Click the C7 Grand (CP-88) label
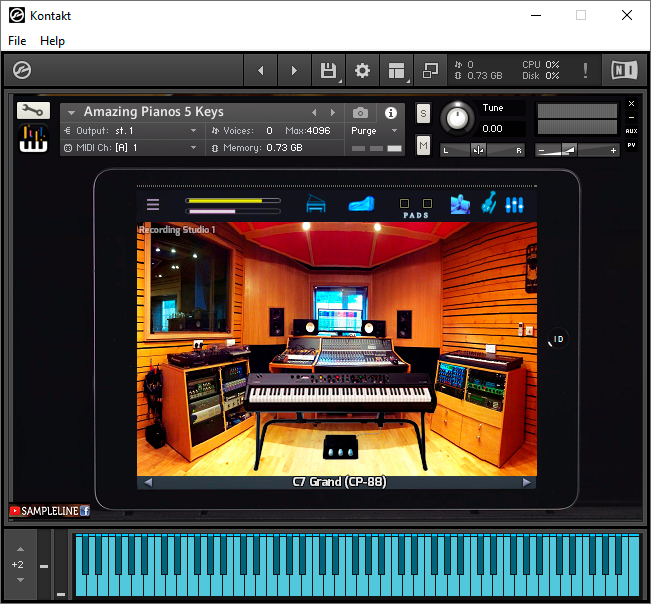 tap(339, 482)
